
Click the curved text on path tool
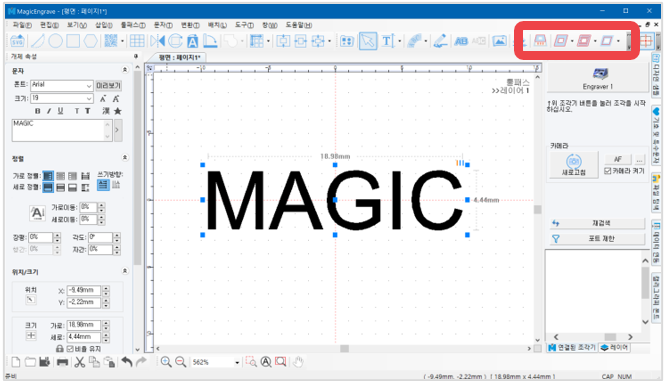coord(413,41)
